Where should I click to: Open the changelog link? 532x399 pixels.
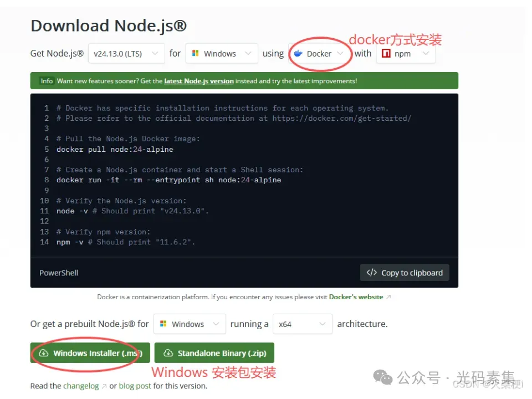[81, 386]
